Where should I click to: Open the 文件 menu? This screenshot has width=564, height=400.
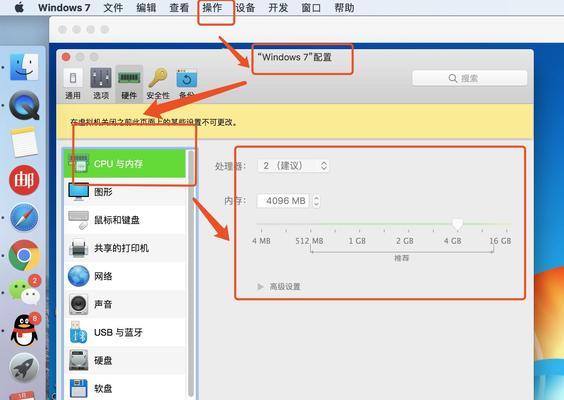pyautogui.click(x=113, y=8)
